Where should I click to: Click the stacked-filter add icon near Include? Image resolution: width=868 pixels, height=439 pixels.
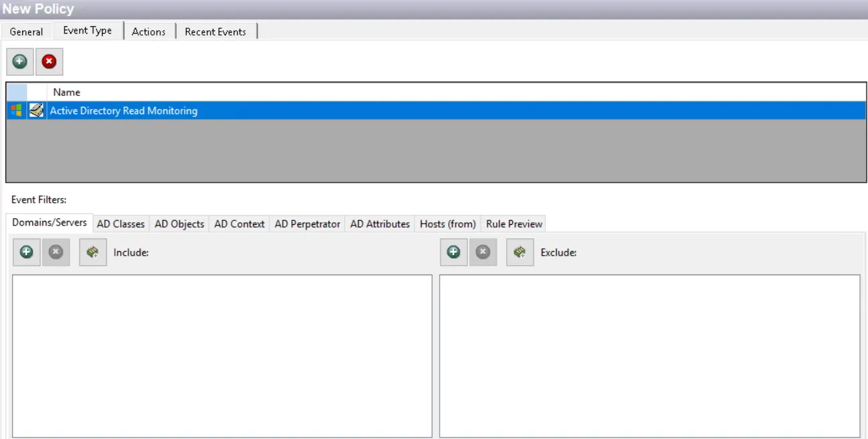(93, 252)
